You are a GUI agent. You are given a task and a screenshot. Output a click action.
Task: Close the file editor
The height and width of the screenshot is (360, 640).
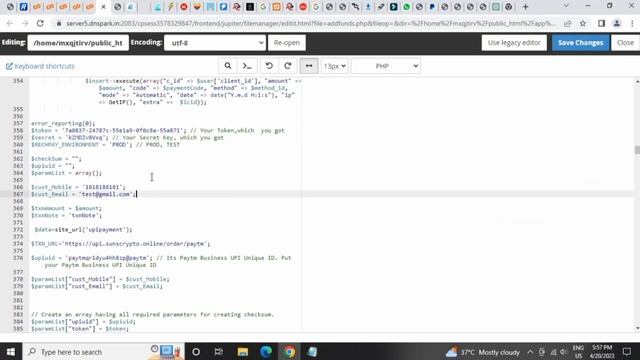pos(625,42)
